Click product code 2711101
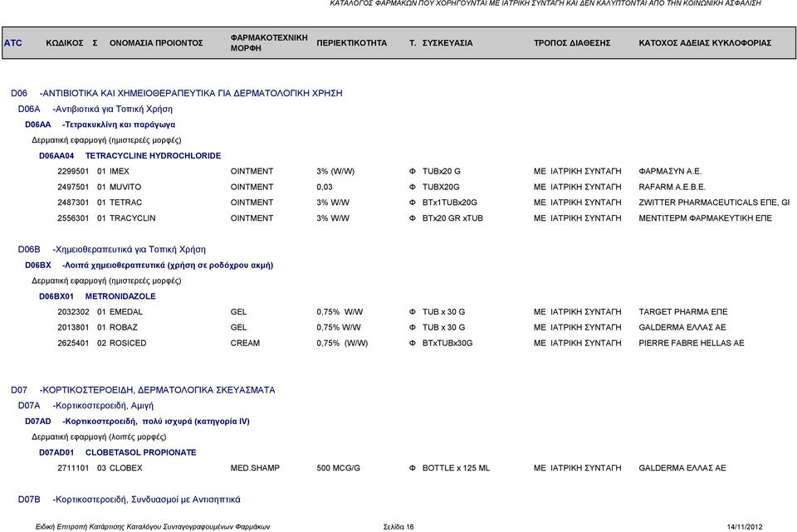This screenshot has width=797, height=532. coord(73,468)
